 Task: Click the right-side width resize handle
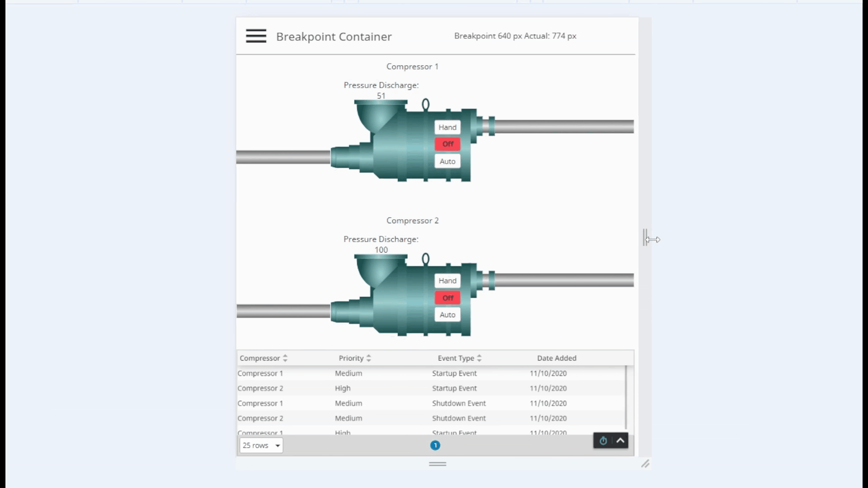(x=645, y=237)
